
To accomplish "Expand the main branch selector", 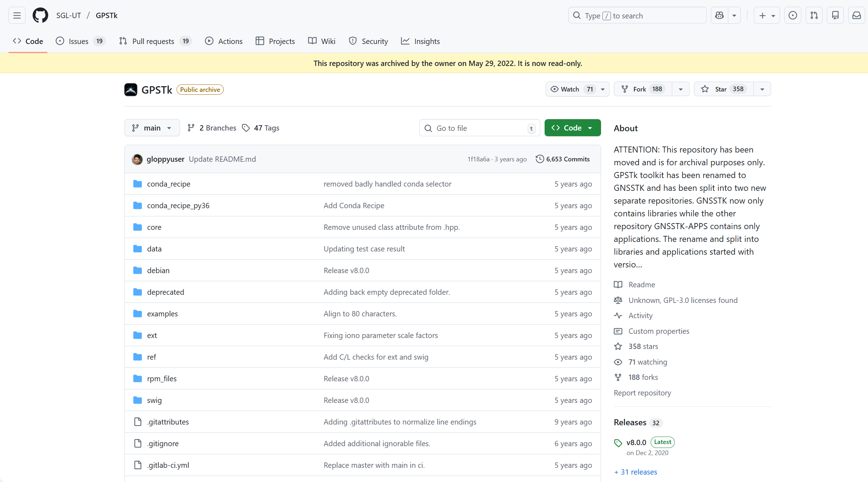I will pyautogui.click(x=152, y=128).
